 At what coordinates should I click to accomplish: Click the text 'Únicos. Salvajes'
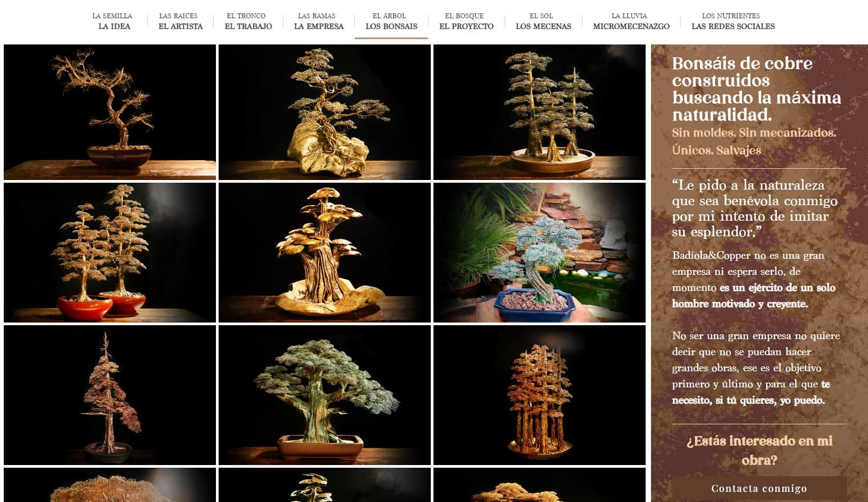pos(716,150)
